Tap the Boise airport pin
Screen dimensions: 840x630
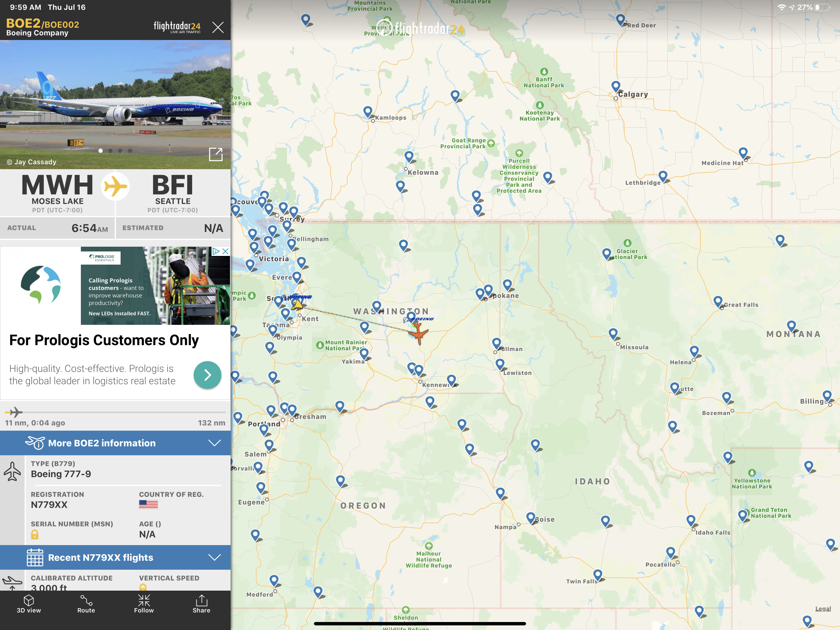530,518
